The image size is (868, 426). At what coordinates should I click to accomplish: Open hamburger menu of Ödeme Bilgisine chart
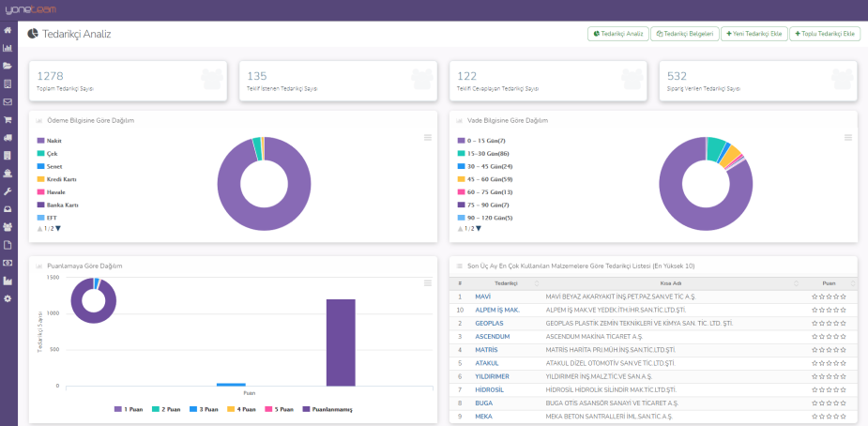coord(428,137)
